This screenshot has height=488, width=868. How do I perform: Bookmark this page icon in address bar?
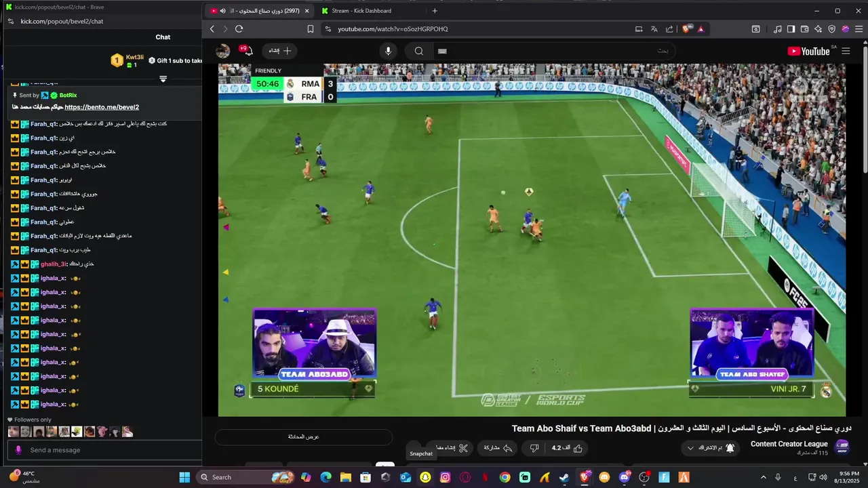pyautogui.click(x=311, y=29)
